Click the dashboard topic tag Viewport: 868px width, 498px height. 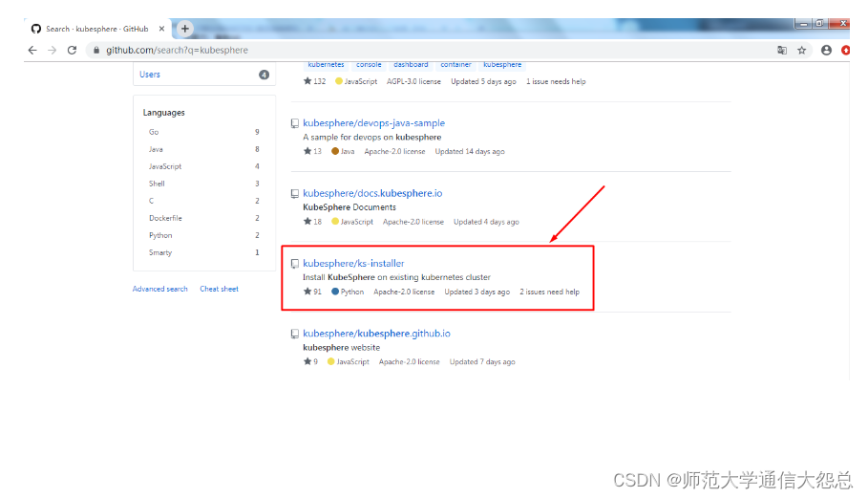[411, 65]
